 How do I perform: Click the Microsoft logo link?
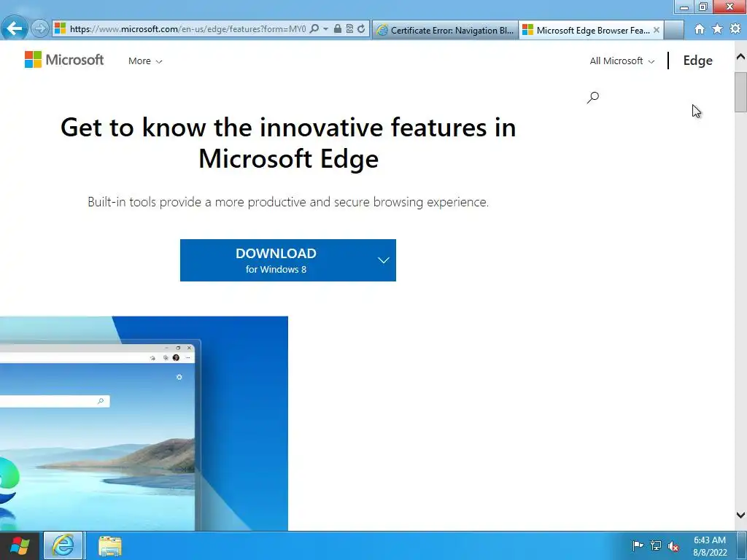click(64, 60)
